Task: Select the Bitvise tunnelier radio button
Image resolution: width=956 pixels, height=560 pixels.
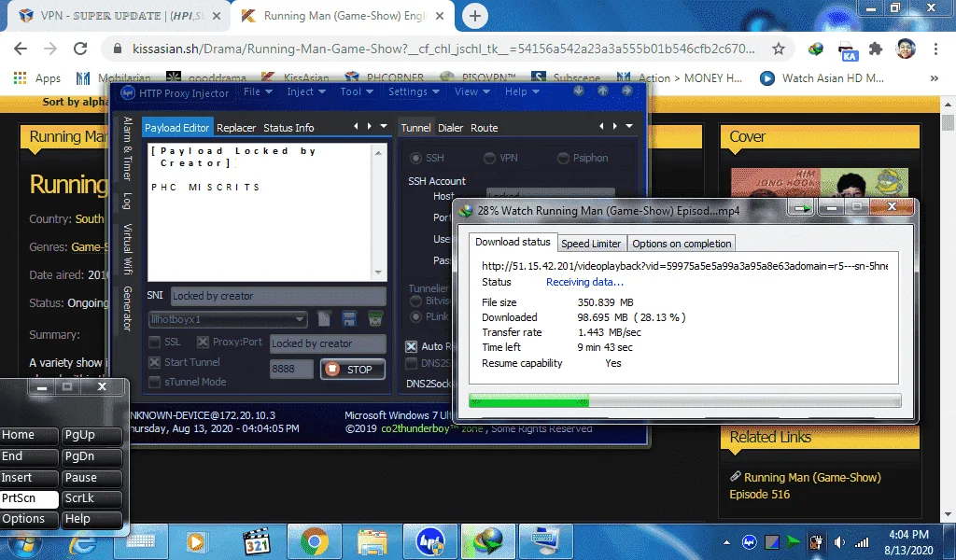Action: click(415, 301)
